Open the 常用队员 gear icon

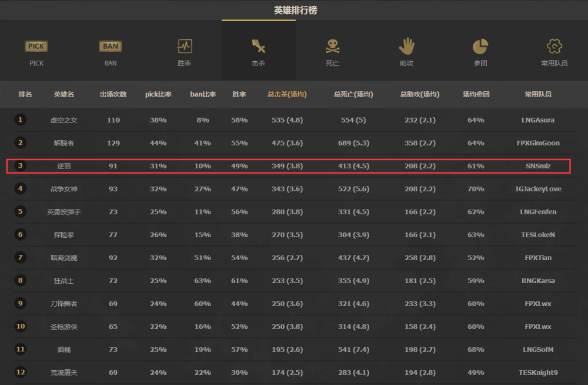click(x=554, y=46)
